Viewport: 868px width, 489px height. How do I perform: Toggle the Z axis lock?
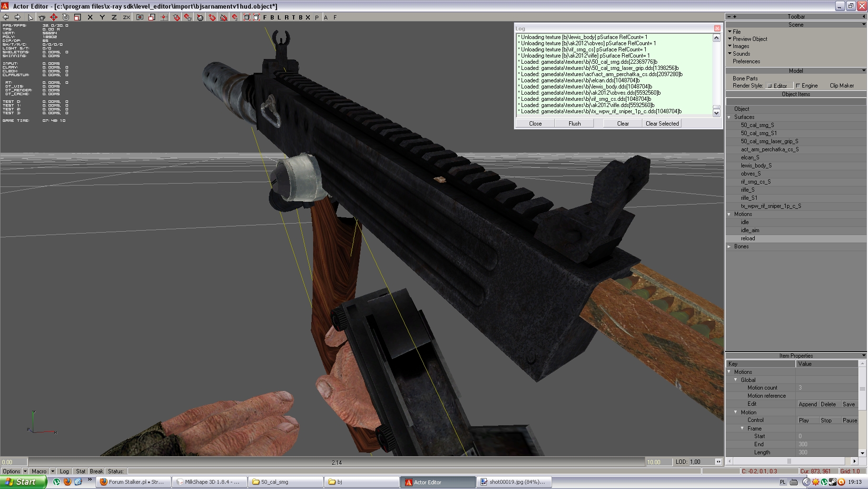[114, 17]
